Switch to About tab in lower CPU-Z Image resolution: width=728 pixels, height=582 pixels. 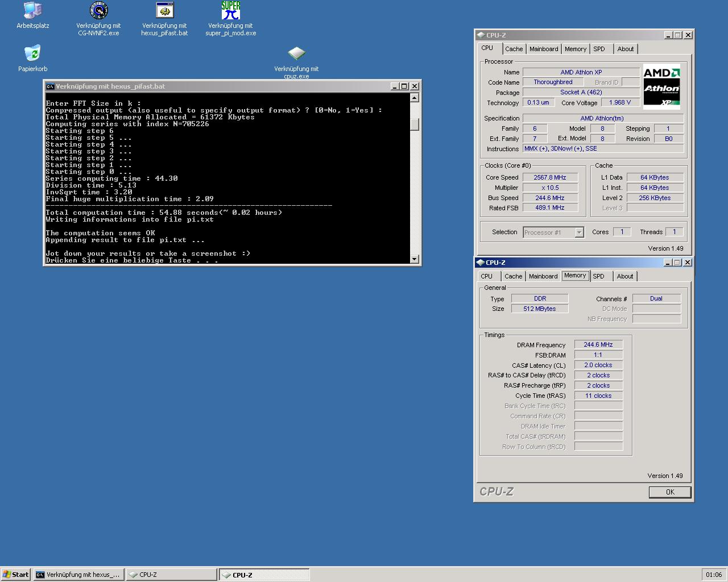tap(624, 277)
